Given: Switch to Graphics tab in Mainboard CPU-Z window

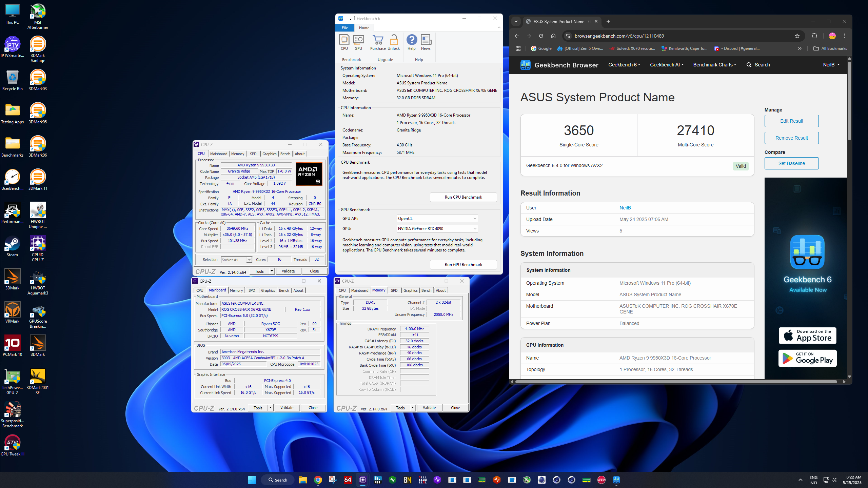Looking at the screenshot, I should (268, 290).
